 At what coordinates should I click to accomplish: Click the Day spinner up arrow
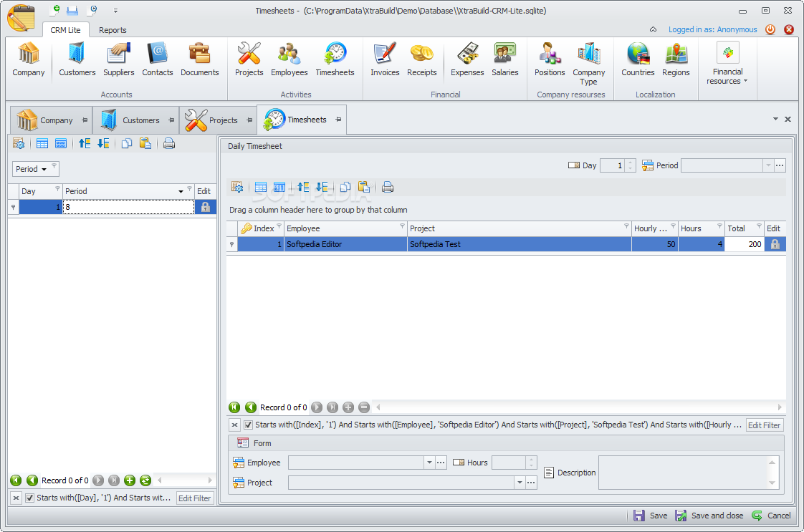coord(630,163)
